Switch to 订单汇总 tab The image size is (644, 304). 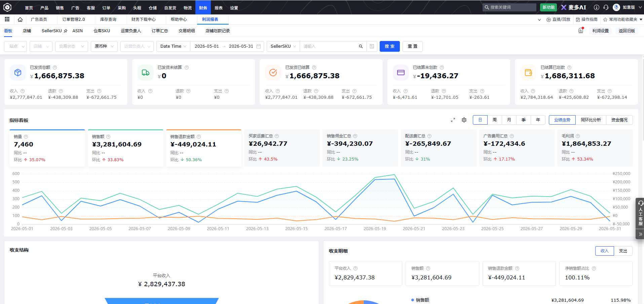click(x=160, y=31)
